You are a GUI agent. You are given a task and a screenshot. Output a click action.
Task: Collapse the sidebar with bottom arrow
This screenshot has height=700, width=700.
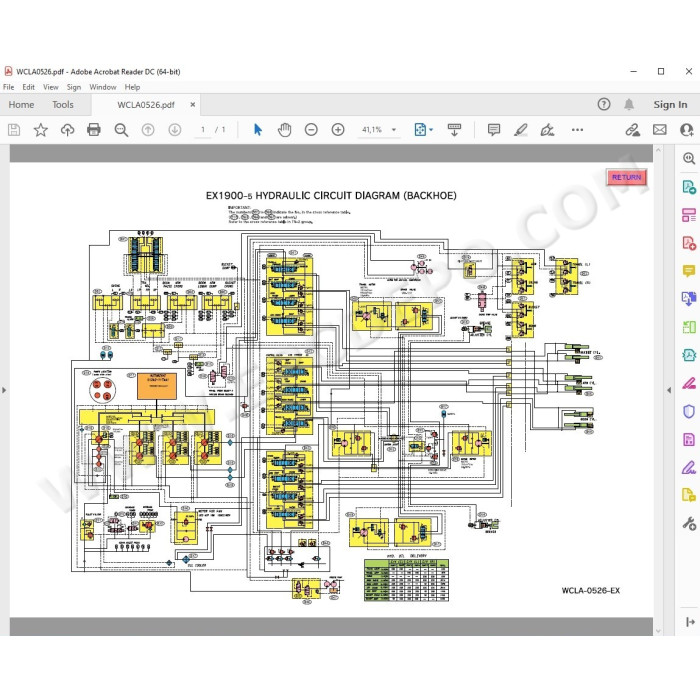tap(690, 621)
